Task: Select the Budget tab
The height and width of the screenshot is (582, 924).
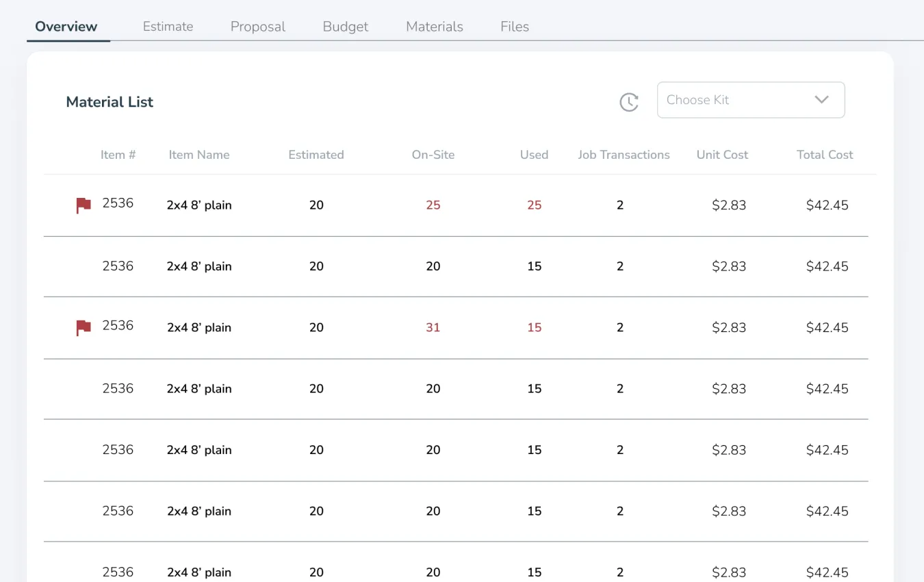Action: click(x=346, y=27)
